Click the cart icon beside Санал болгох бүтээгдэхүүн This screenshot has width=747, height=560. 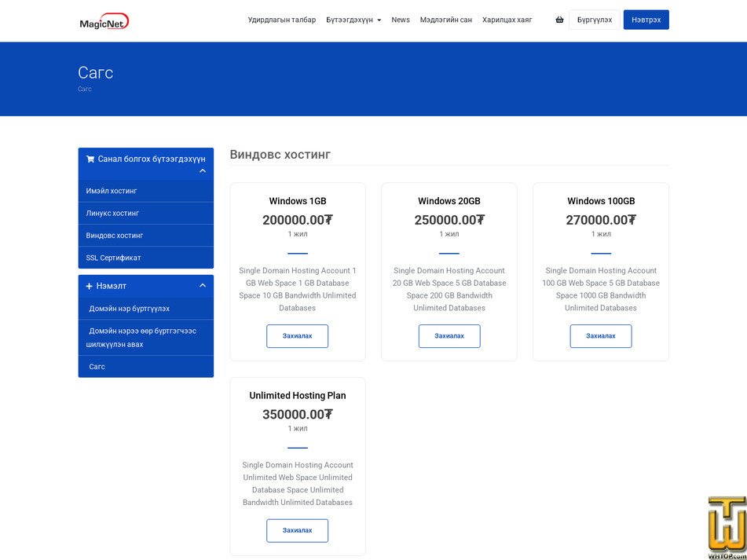[90, 159]
